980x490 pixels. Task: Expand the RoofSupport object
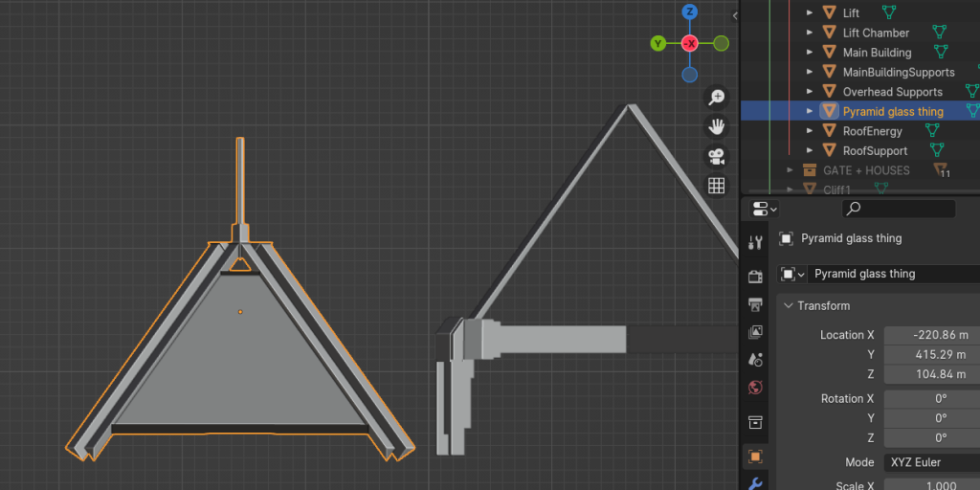[810, 150]
